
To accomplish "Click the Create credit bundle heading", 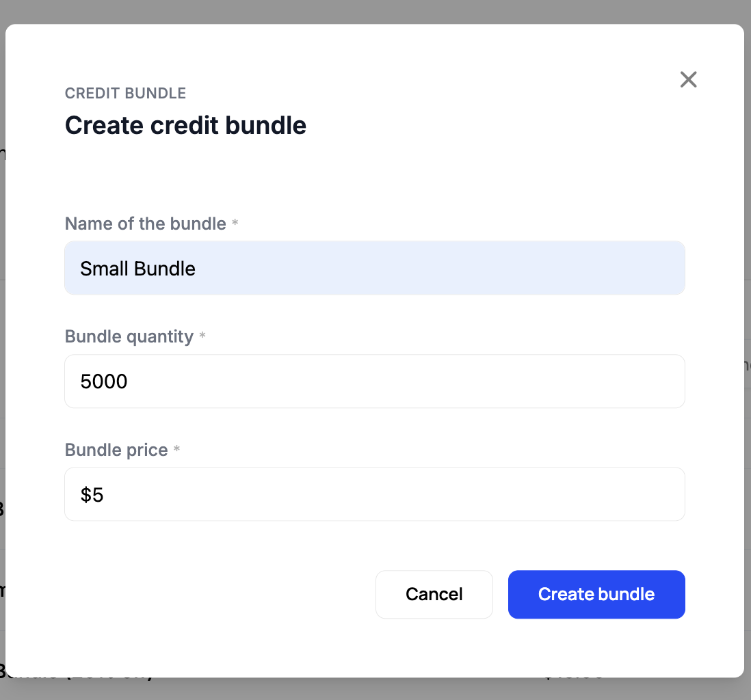I will pos(185,126).
